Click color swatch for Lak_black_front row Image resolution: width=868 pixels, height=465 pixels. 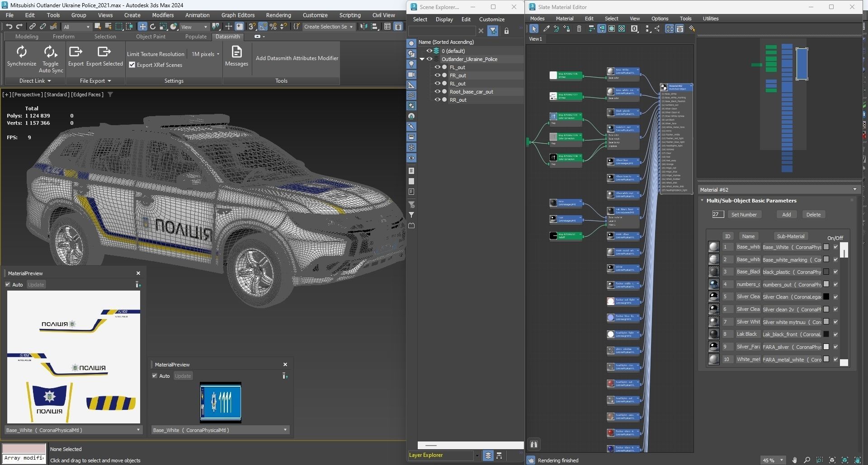click(826, 334)
